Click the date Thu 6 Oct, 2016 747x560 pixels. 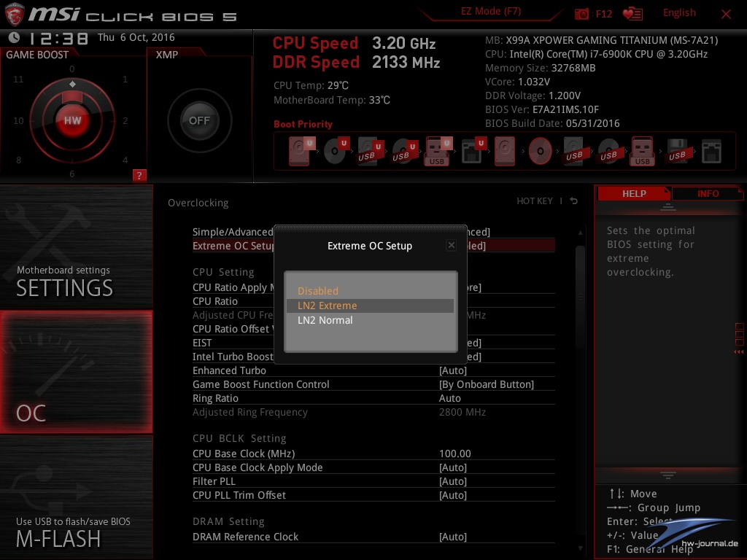(136, 37)
